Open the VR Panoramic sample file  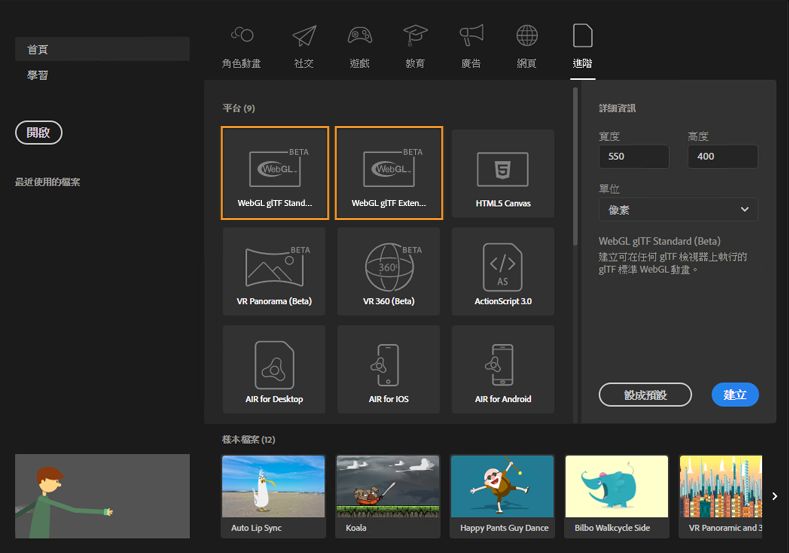pyautogui.click(x=721, y=497)
